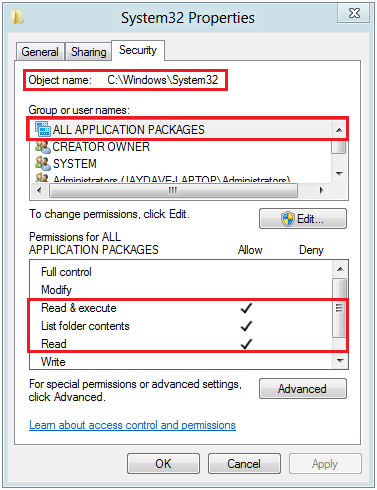377x490 pixels.
Task: Click the Write permission row
Action: pos(181,362)
